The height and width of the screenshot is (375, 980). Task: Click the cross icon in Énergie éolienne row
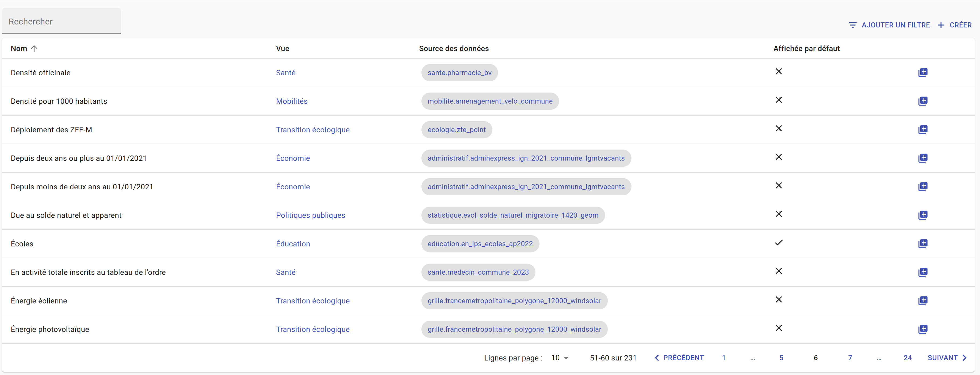click(x=779, y=300)
